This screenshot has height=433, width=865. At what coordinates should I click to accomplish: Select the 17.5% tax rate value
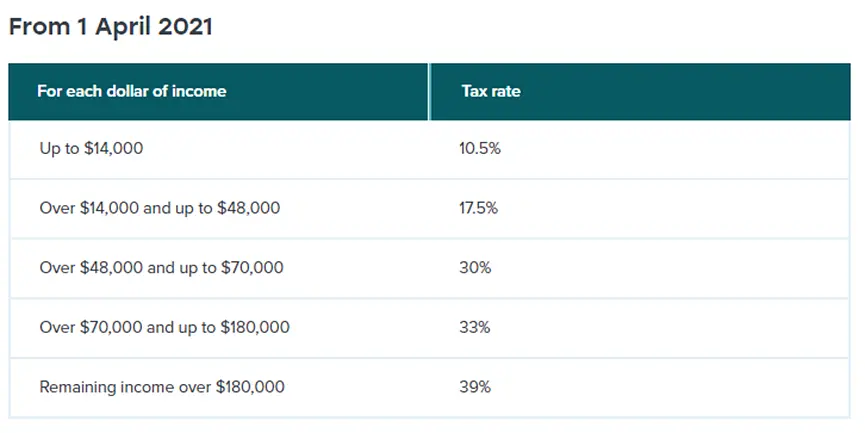(x=479, y=208)
